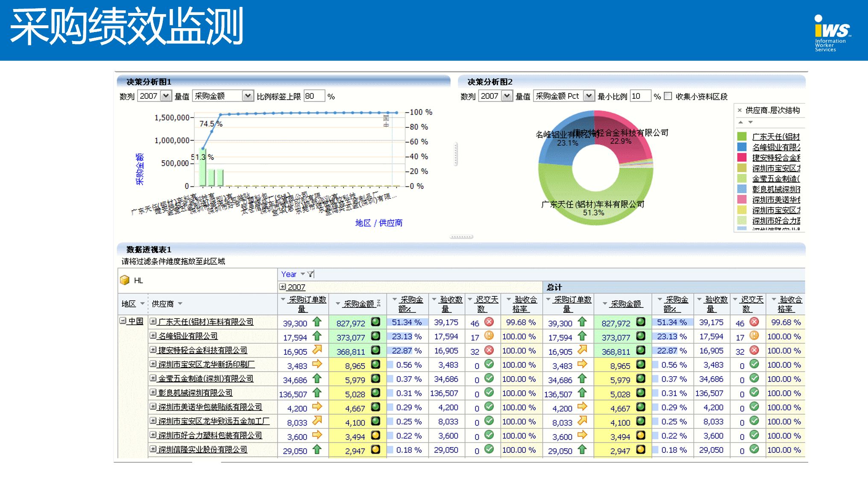868x478 pixels.
Task: Click the green check icon in 2007 深圳市宝安区龙华新扬印刷厂 row
Action: 489,364
